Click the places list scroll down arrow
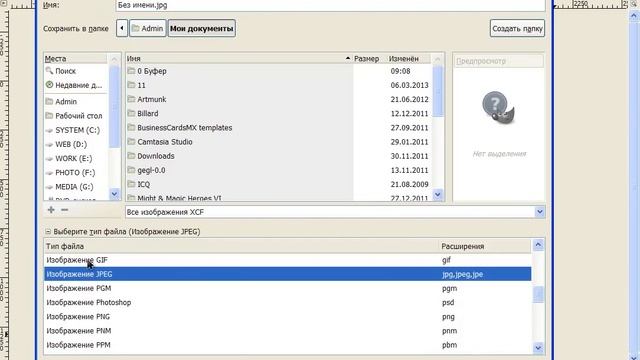Screen dimensions: 640x360 coord(114,194)
